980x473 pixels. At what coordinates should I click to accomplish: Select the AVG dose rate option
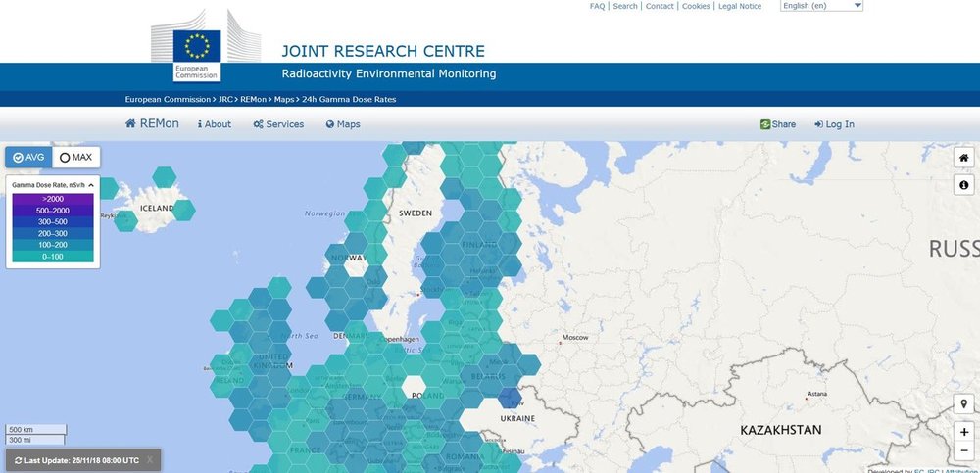[28, 157]
